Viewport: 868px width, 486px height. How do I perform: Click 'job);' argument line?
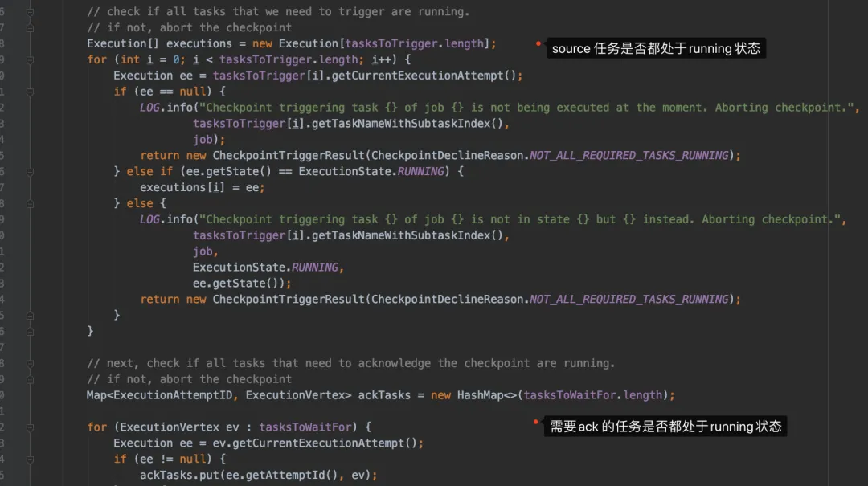point(209,140)
